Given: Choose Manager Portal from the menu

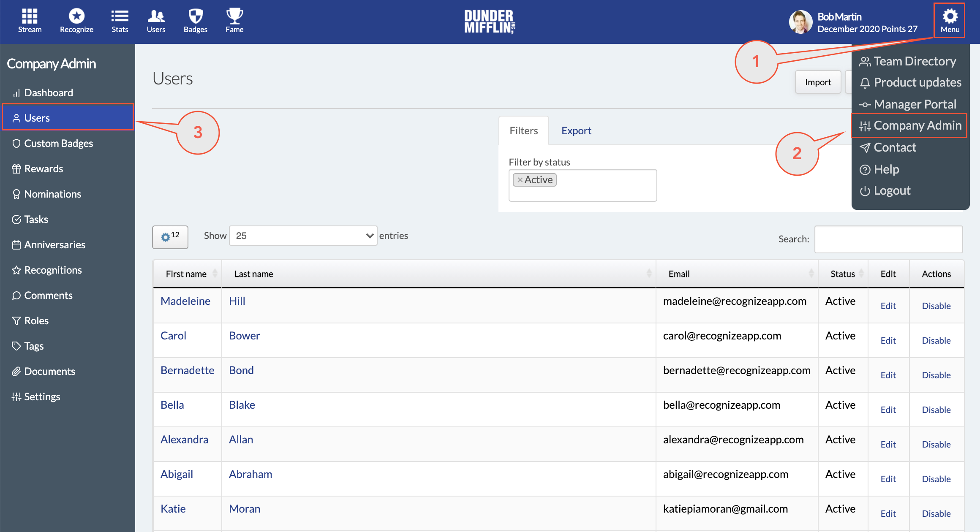Looking at the screenshot, I should [x=908, y=104].
